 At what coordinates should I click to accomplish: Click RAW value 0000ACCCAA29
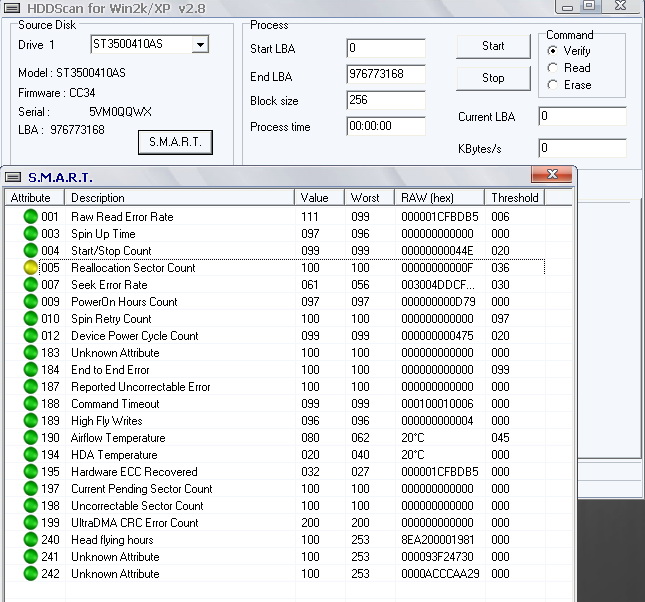pyautogui.click(x=440, y=574)
